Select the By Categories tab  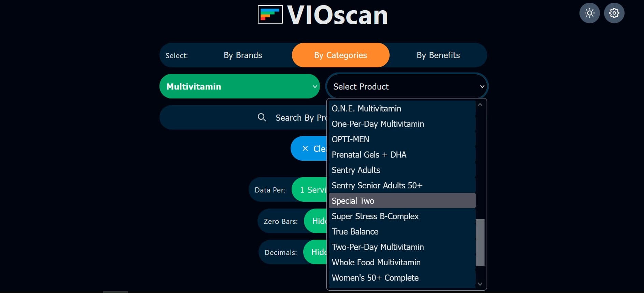[x=340, y=55]
